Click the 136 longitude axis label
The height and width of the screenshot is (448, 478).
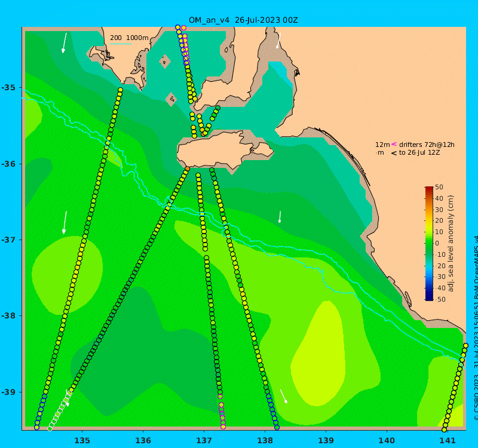point(143,441)
